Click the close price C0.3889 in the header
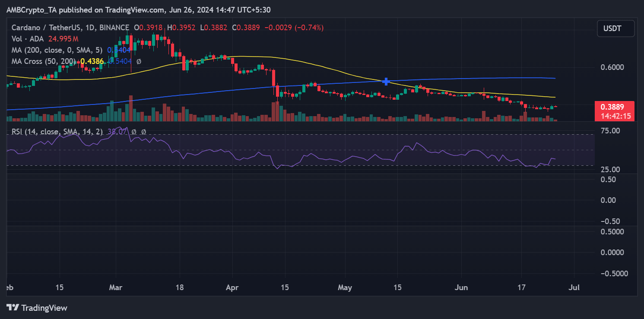This screenshot has width=644, height=319. point(246,28)
